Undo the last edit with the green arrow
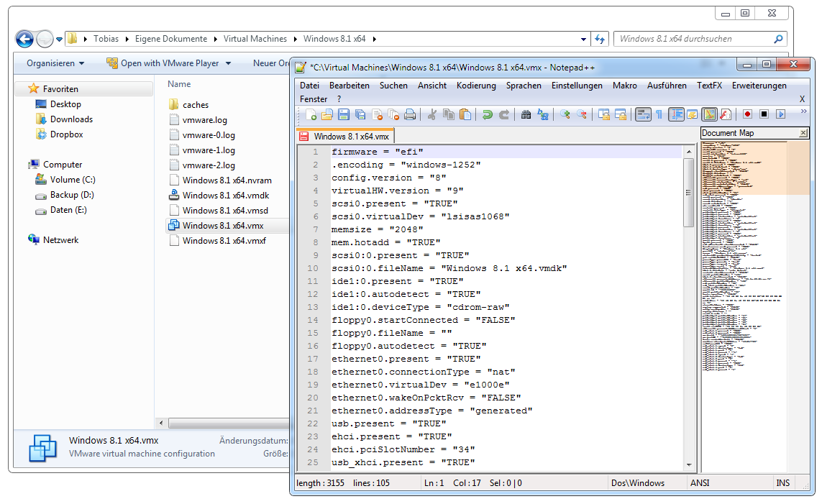This screenshot has width=822, height=504. (x=487, y=114)
